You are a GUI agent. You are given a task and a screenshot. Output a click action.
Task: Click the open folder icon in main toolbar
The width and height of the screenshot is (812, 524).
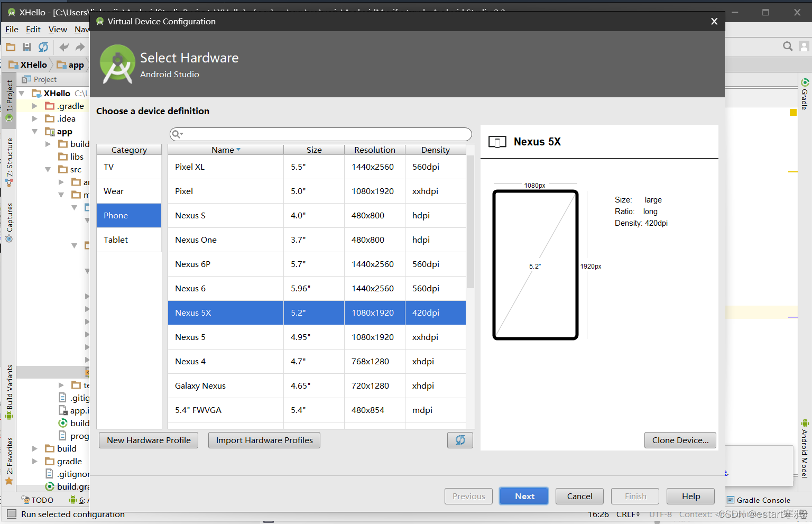tap(11, 47)
